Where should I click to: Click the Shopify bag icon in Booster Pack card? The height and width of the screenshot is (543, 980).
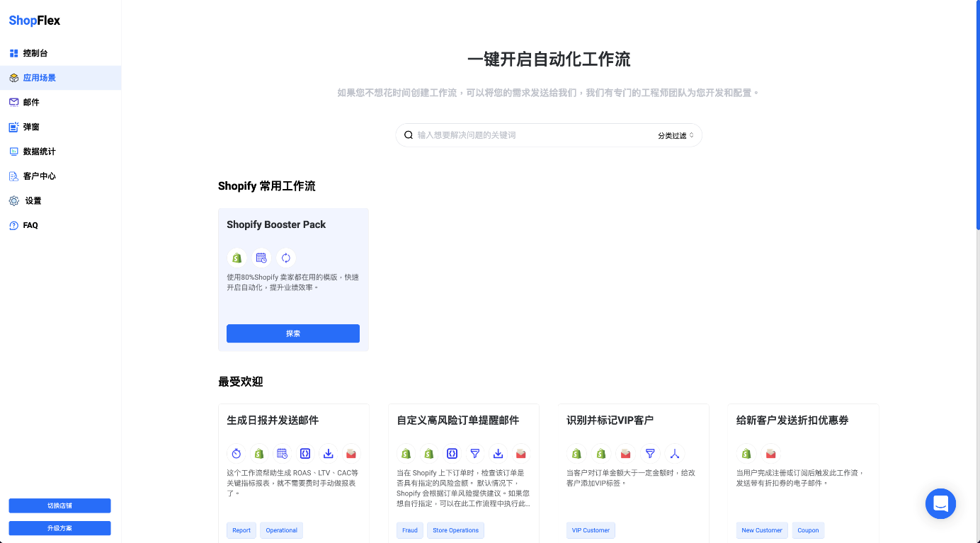pos(237,258)
